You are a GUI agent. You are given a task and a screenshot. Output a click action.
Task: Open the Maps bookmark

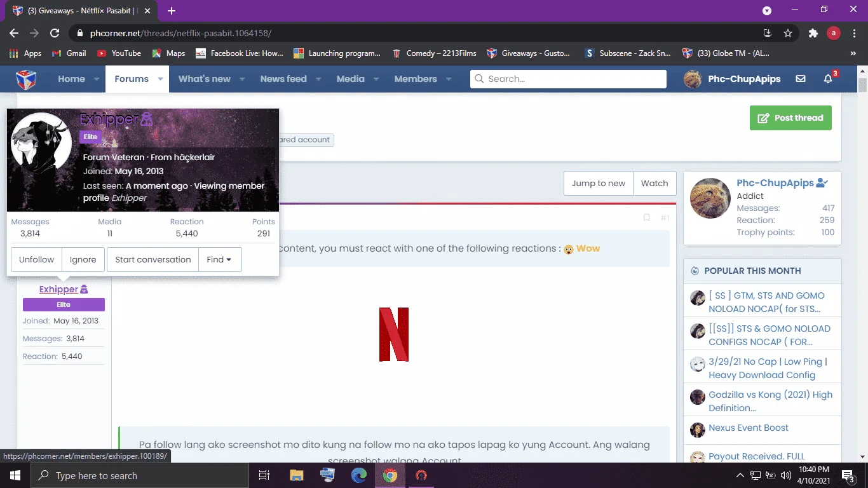point(168,53)
